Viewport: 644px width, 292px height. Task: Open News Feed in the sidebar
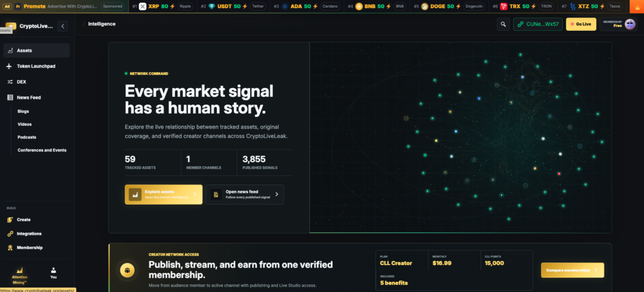pos(36,98)
